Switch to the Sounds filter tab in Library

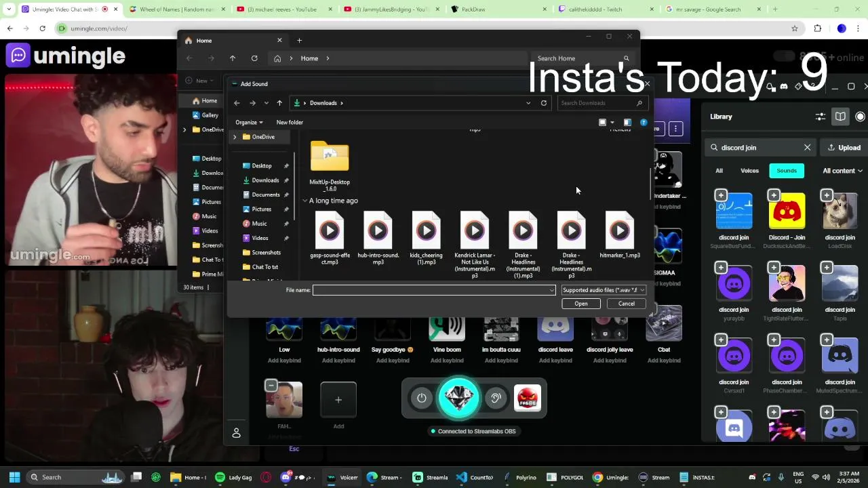click(787, 171)
